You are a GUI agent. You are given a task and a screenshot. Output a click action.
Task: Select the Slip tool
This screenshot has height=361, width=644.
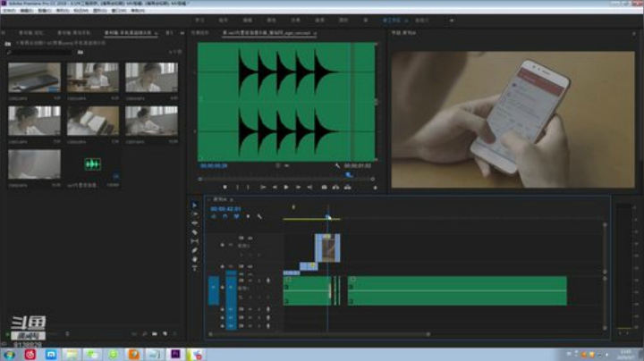pyautogui.click(x=194, y=241)
